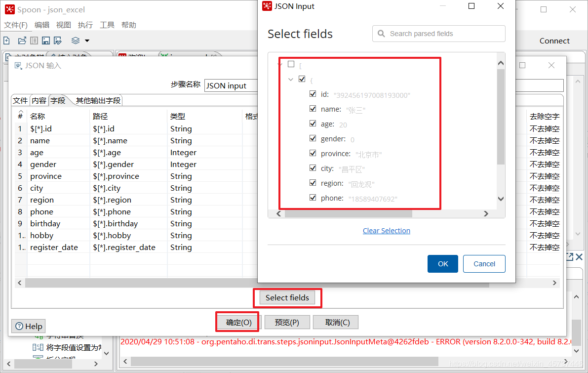Click the Save As pencil icon
588x373 pixels.
click(x=57, y=41)
